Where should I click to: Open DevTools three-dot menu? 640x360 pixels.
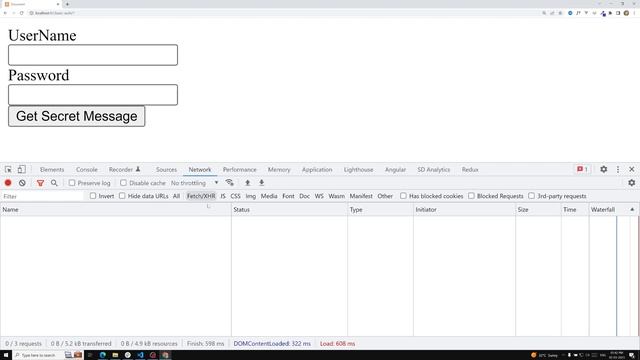(618, 169)
